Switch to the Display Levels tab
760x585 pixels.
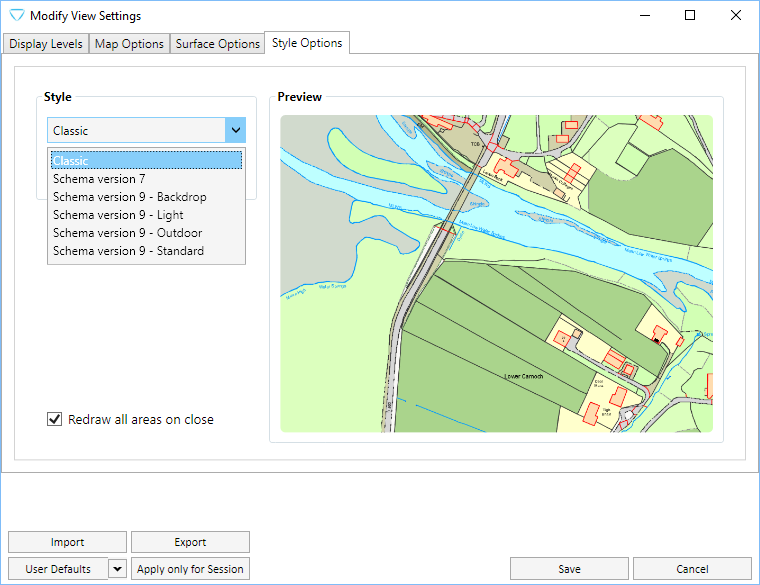[x=46, y=44]
